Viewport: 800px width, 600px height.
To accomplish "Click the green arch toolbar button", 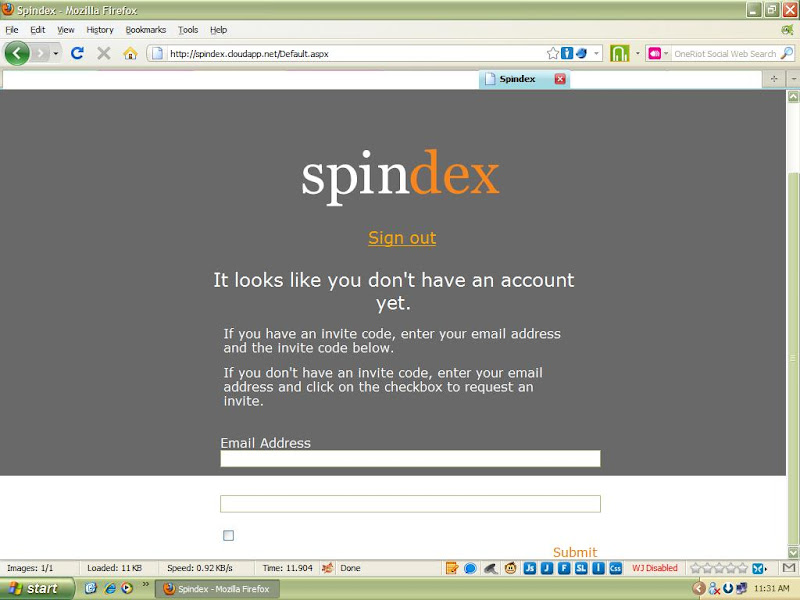I will tap(619, 53).
